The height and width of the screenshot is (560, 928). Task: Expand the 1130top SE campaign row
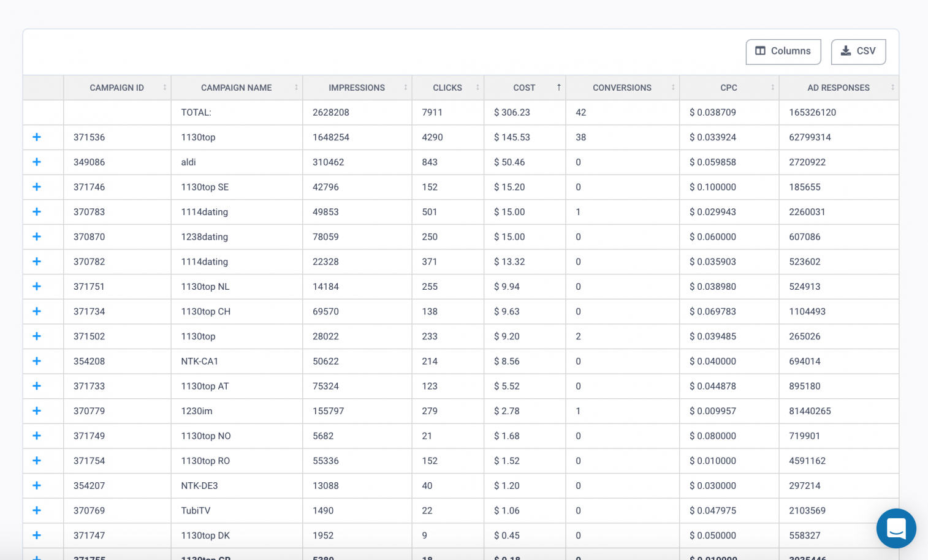pos(37,187)
